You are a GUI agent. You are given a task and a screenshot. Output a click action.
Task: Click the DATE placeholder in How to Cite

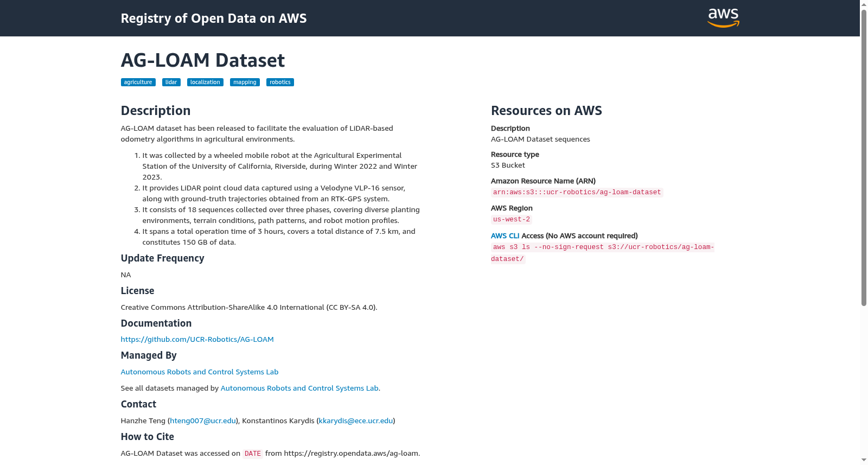252,454
